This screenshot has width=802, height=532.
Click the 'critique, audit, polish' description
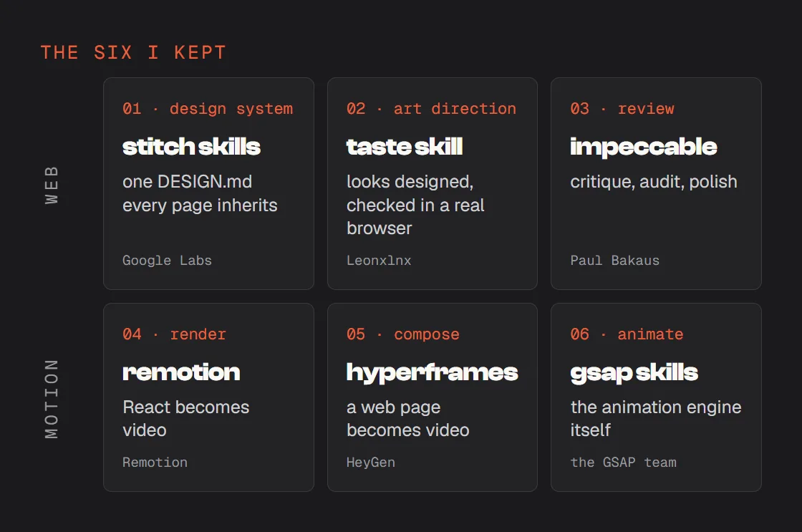pyautogui.click(x=654, y=182)
